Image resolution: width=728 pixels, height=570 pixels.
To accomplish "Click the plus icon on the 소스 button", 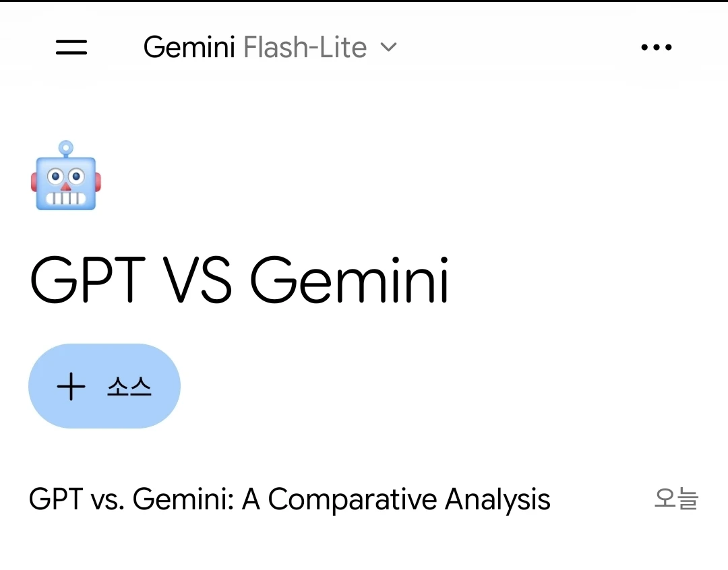I will 71,386.
